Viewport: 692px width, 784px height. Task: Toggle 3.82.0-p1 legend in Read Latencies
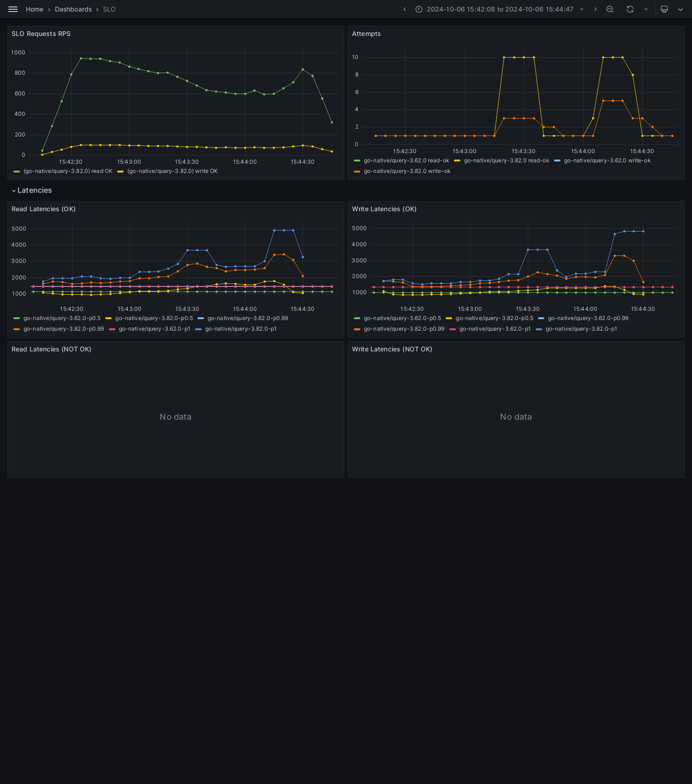241,329
